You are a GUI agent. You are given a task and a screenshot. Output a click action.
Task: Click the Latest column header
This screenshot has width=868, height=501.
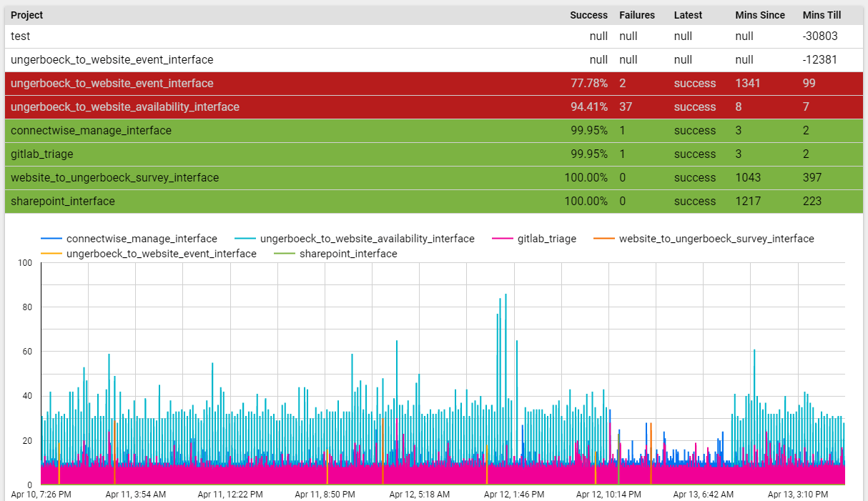pyautogui.click(x=688, y=15)
